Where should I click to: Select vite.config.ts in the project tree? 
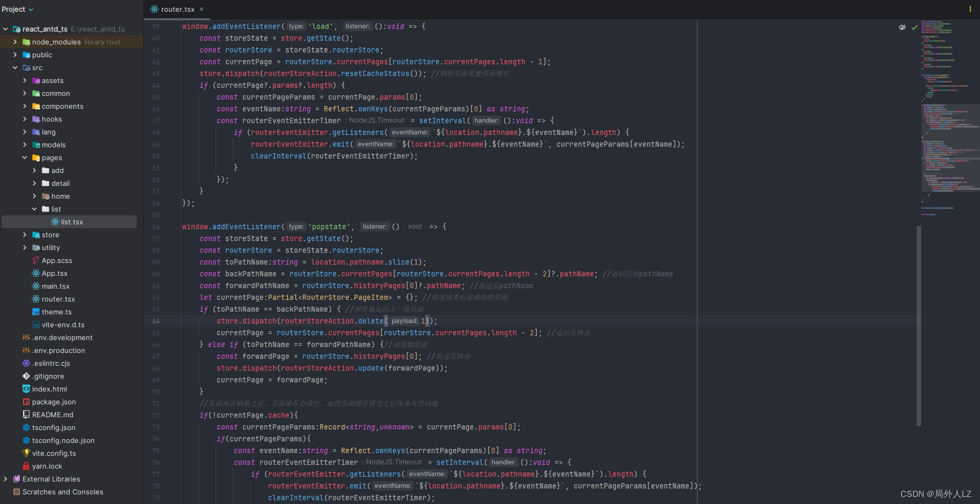point(54,453)
